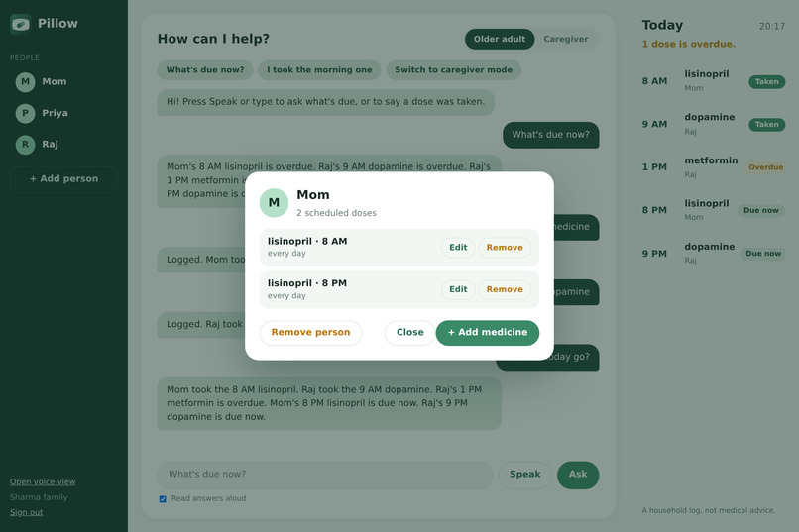This screenshot has height=532, width=799.
Task: Click Taken badge for 8 AM lisinopril
Action: point(767,82)
